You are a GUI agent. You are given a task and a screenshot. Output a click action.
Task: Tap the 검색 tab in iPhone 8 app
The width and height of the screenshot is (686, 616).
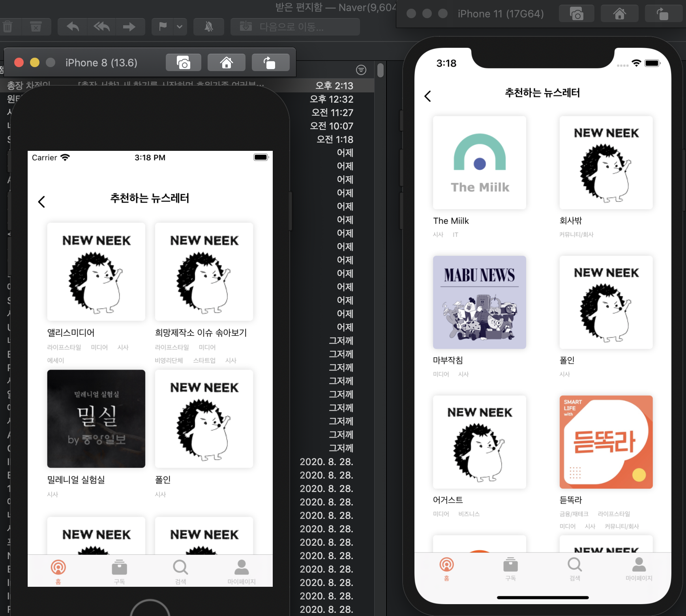point(180,571)
